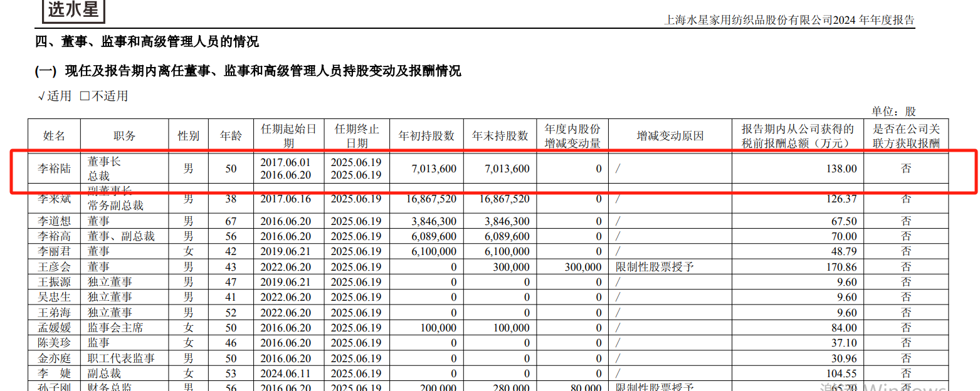Click the remuneration value 37.10

point(844,343)
